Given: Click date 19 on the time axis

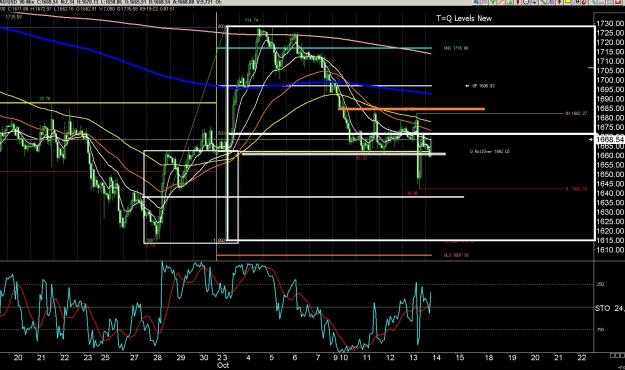Looking at the screenshot, I should coord(512,358).
